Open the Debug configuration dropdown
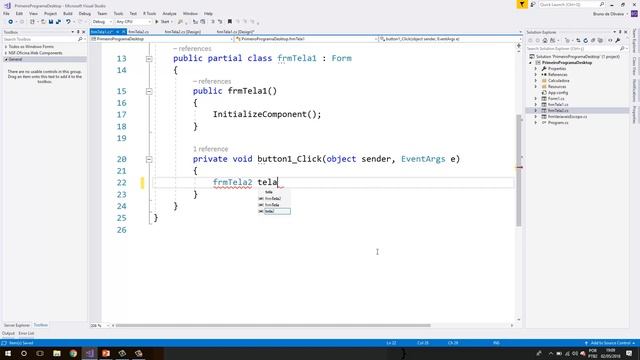The height and width of the screenshot is (360, 640). (102, 22)
